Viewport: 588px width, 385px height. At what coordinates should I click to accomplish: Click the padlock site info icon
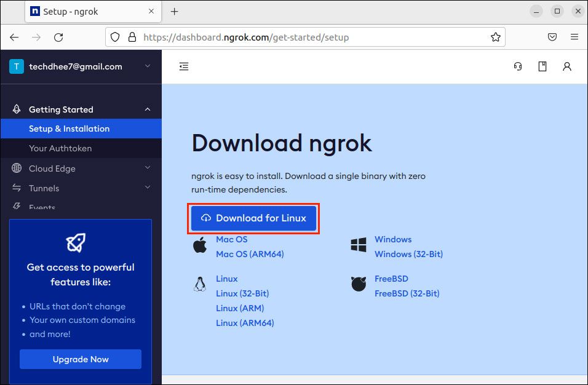pos(132,37)
